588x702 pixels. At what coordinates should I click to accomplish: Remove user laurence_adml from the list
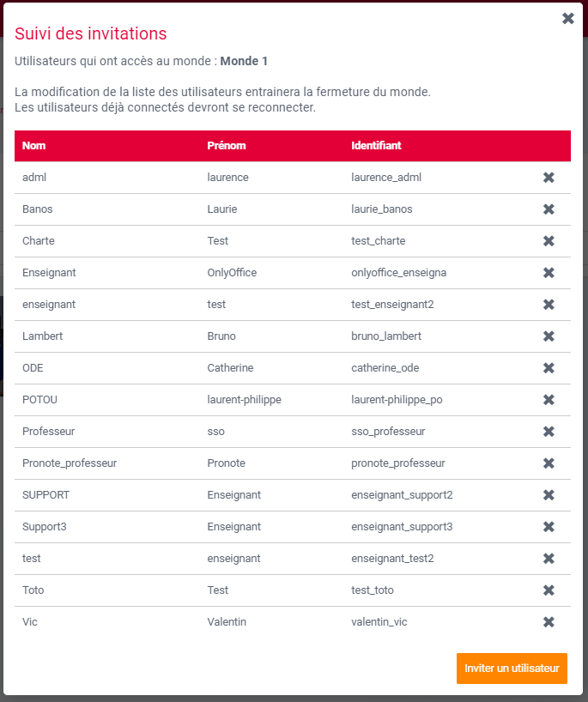(x=549, y=178)
